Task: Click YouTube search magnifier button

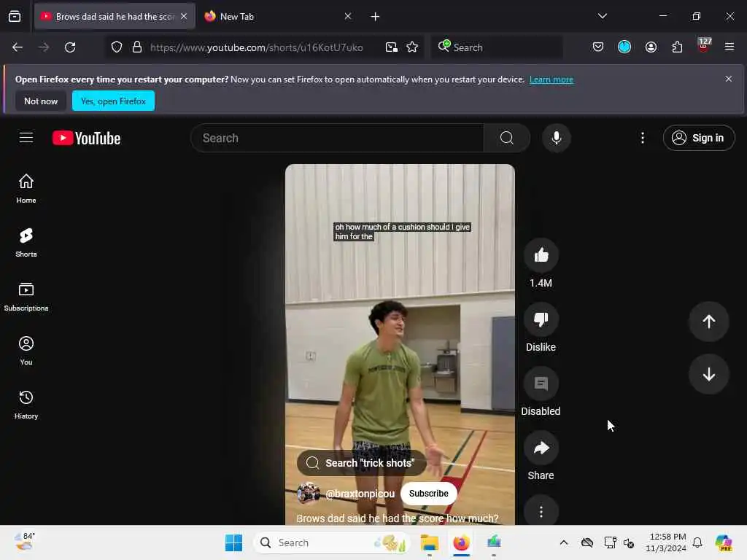Action: (506, 138)
